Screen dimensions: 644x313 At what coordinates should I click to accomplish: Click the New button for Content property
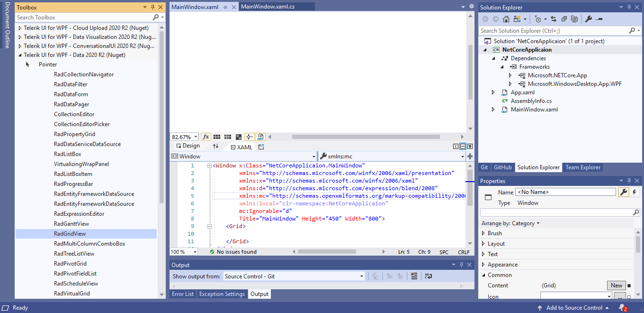pyautogui.click(x=617, y=285)
